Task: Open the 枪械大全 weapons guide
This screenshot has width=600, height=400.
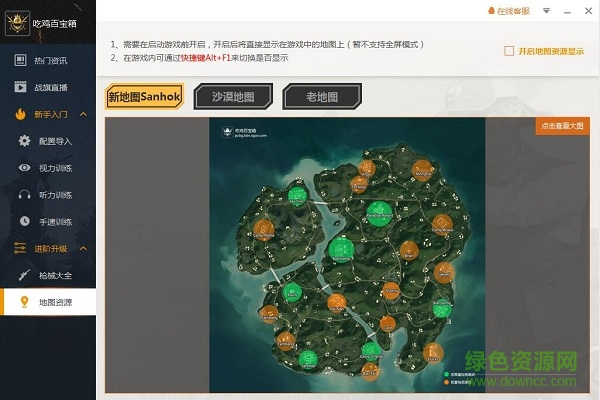Action: click(48, 275)
